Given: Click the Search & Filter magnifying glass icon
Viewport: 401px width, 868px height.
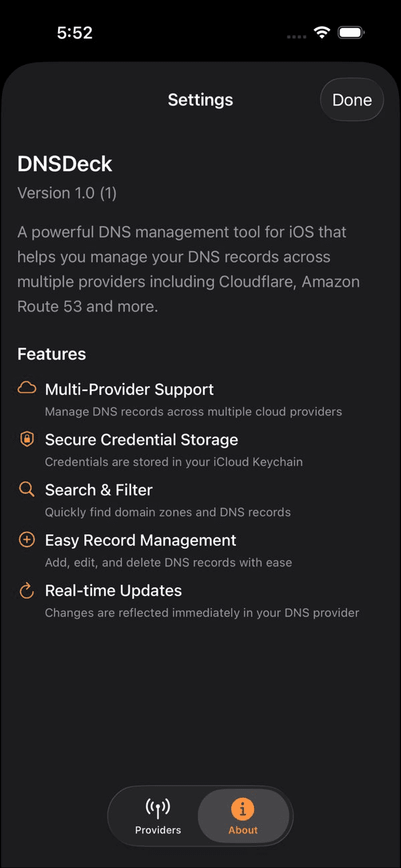Looking at the screenshot, I should [x=26, y=488].
